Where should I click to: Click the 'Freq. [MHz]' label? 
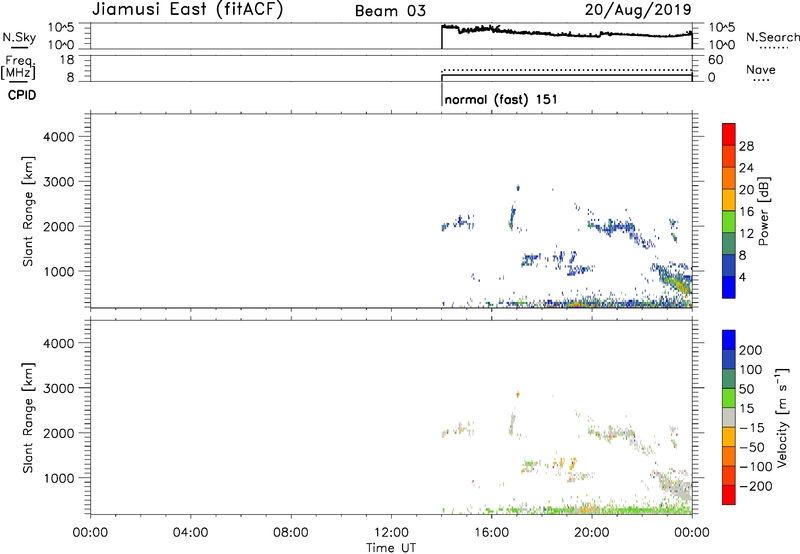pyautogui.click(x=19, y=67)
